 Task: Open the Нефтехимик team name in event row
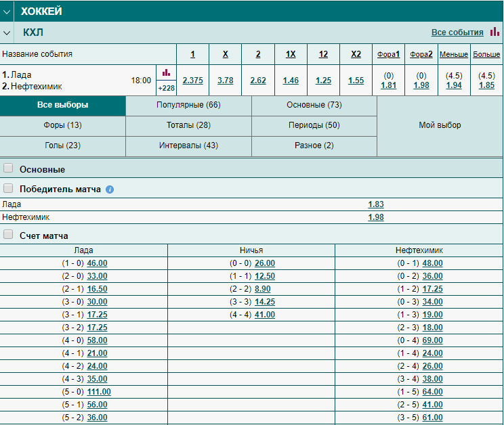[37, 87]
